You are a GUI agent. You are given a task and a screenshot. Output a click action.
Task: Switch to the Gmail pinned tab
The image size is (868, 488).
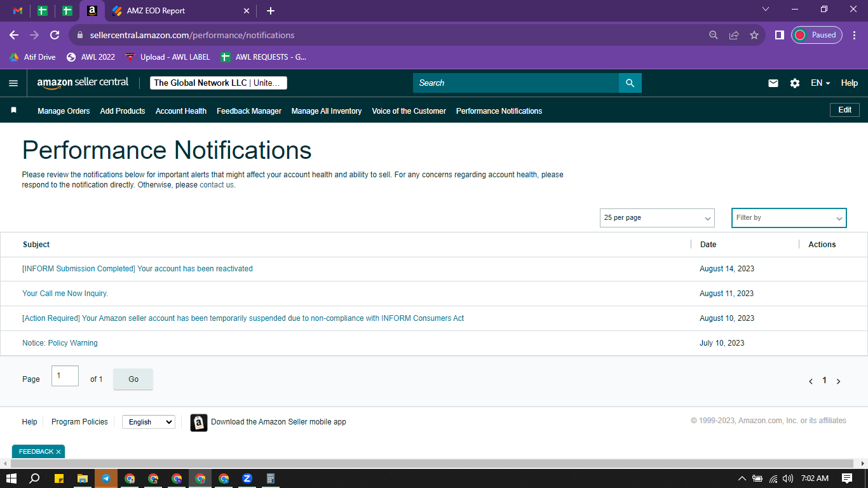tap(18, 11)
